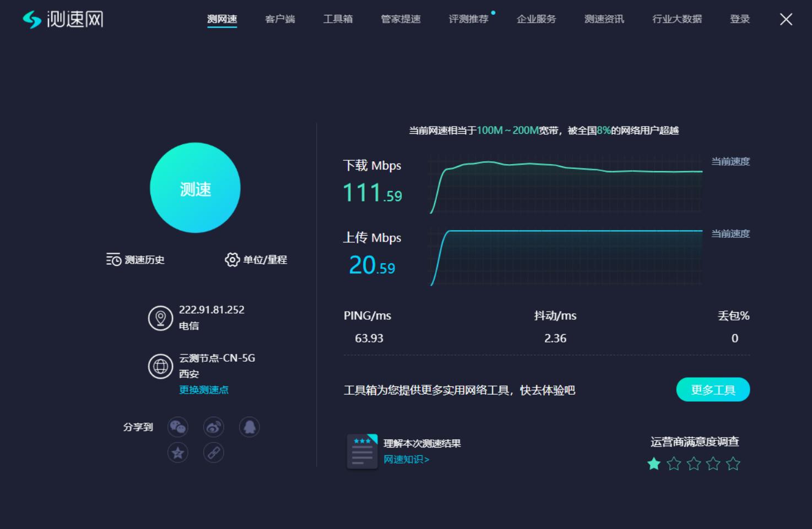Open the 网速知识 knowledge link
This screenshot has height=529, width=812.
pyautogui.click(x=406, y=459)
